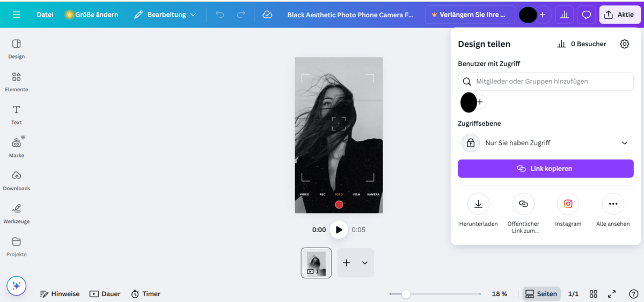Viewport: 644px width, 302px height.
Task: Click the Herunterladen download icon
Action: (x=478, y=204)
